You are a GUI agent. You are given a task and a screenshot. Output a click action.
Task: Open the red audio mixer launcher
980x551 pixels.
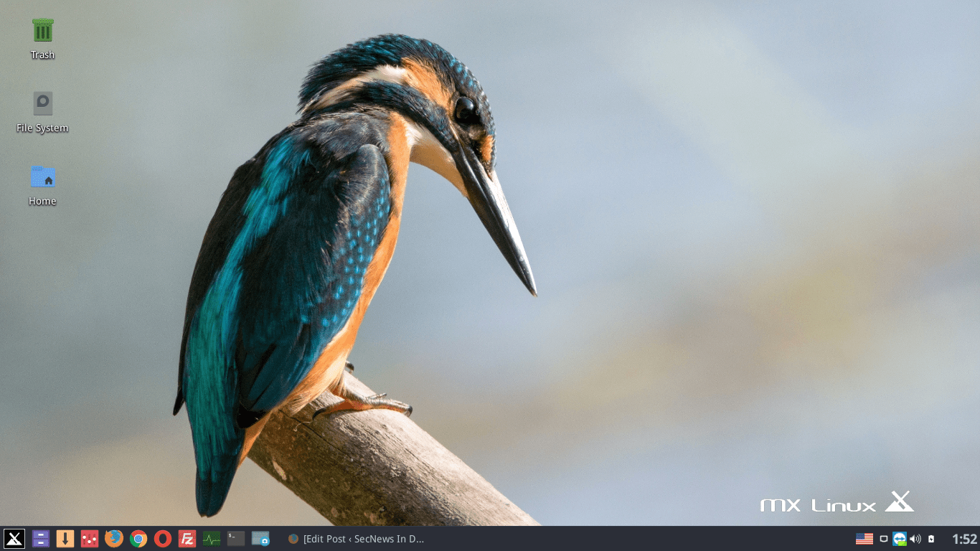point(90,539)
